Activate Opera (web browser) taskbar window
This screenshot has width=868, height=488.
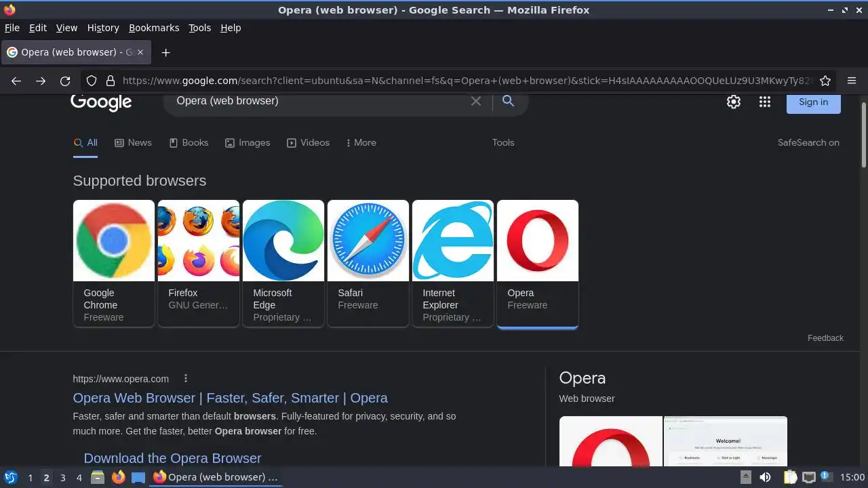[216, 477]
